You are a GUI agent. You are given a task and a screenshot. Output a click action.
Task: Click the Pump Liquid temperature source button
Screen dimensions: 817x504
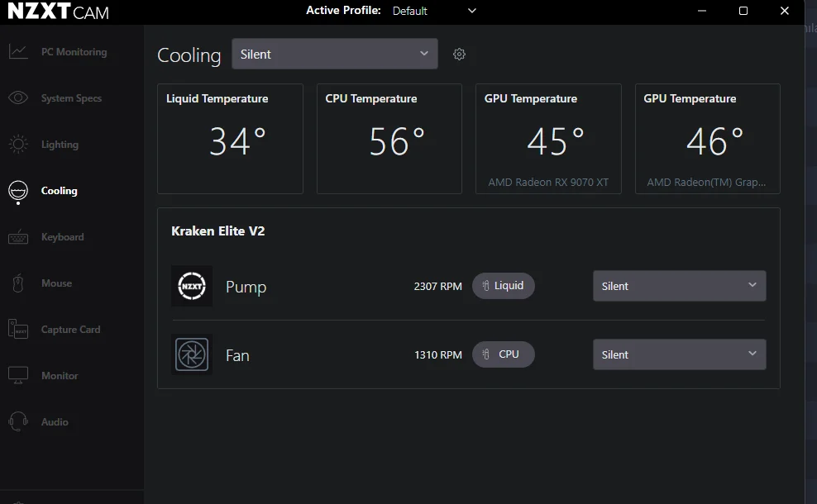[x=504, y=286]
